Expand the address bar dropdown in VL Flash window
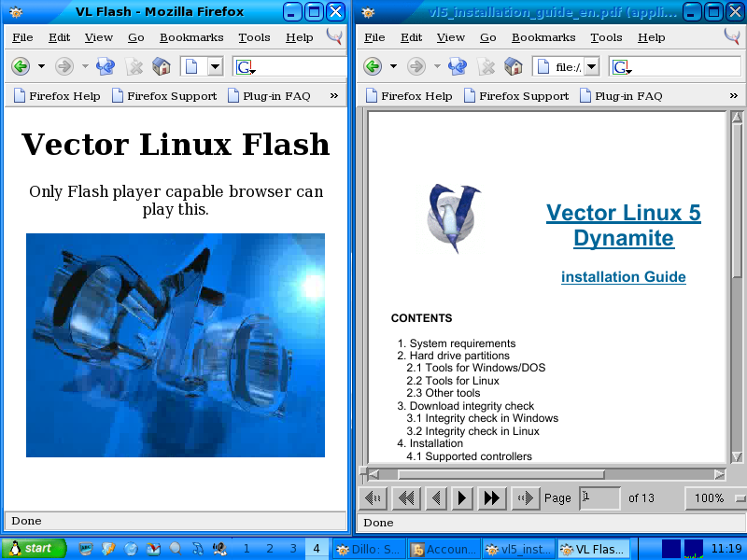This screenshot has height=560, width=747. pos(215,66)
